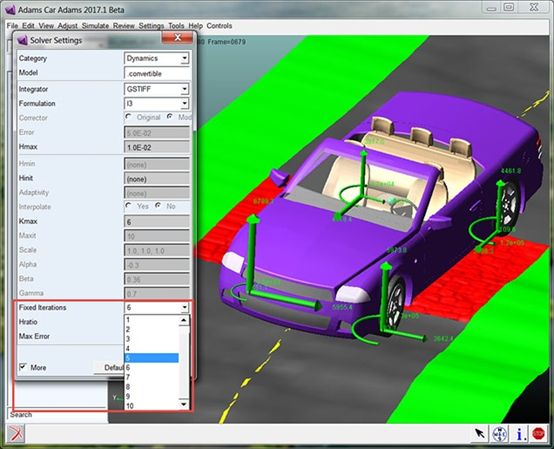
Task: Open the Category dropdown showing Dynamics
Action: [157, 58]
